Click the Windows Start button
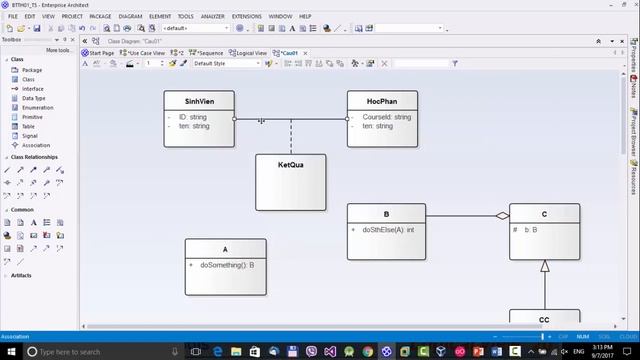The width and height of the screenshot is (640, 360). (11, 351)
